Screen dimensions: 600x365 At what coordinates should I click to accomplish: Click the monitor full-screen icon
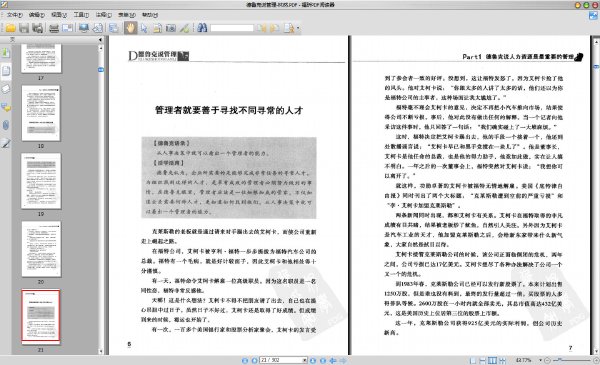tap(84, 28)
